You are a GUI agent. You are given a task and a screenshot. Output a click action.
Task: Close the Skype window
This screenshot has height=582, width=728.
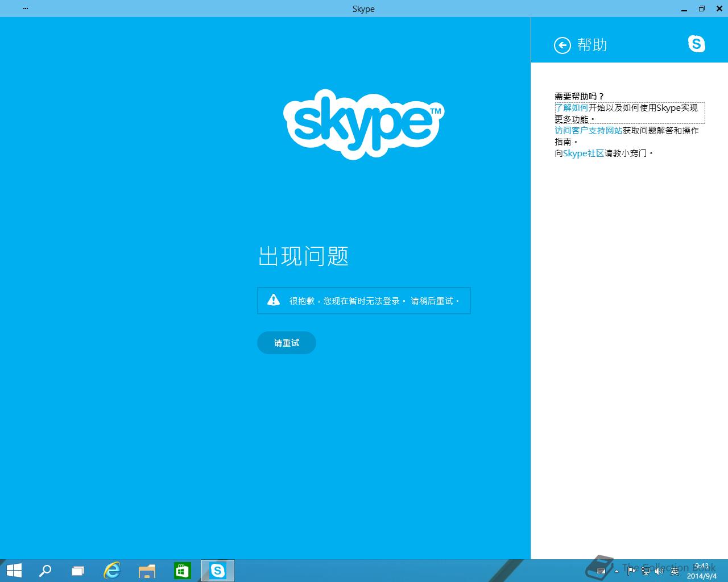(x=719, y=9)
